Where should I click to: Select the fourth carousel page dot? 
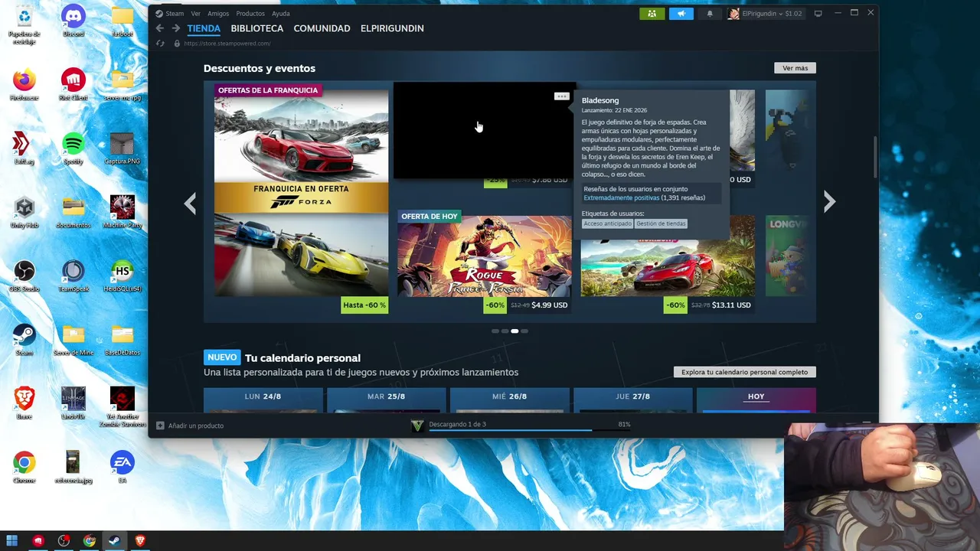click(x=524, y=331)
